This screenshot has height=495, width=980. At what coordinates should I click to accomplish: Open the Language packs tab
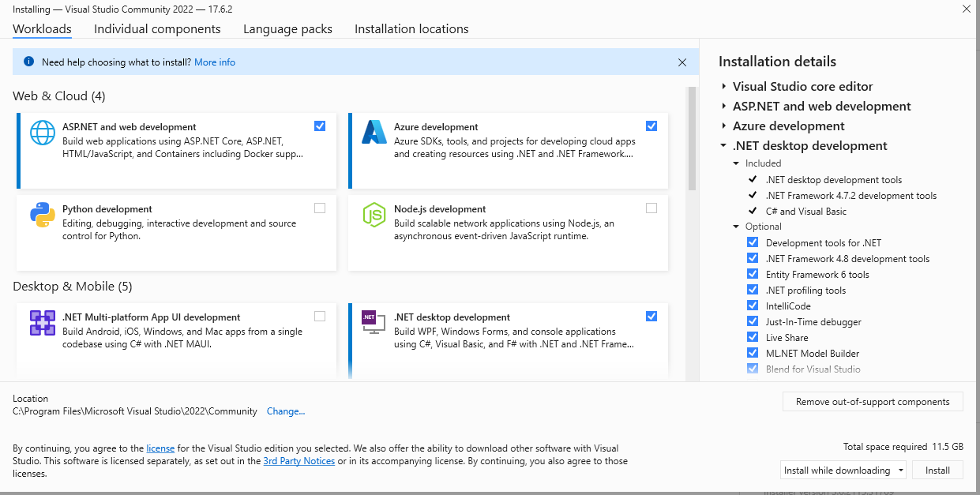pyautogui.click(x=287, y=29)
